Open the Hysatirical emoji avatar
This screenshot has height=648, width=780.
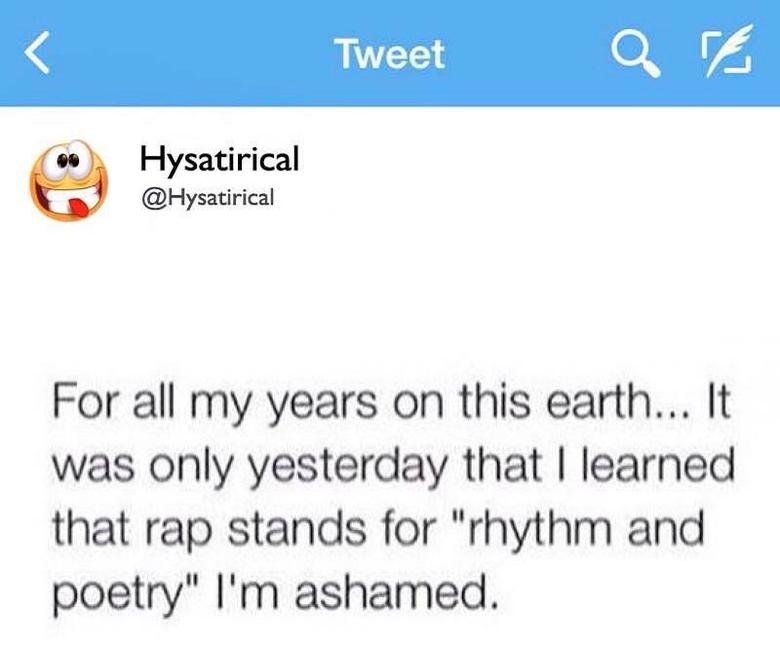point(64,180)
